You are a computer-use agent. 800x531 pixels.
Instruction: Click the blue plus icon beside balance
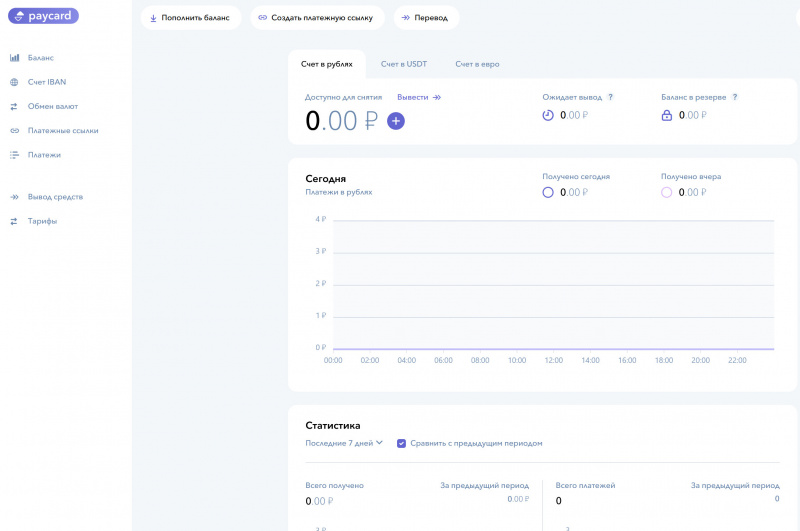click(395, 121)
